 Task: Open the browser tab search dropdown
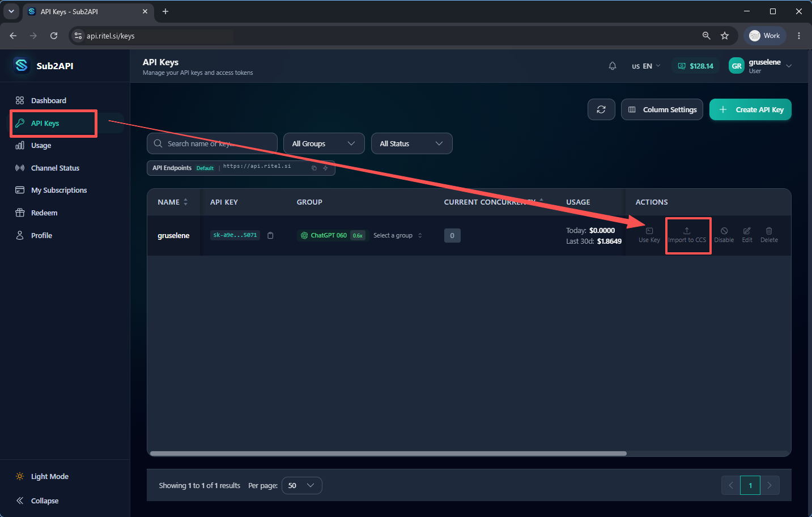point(11,11)
